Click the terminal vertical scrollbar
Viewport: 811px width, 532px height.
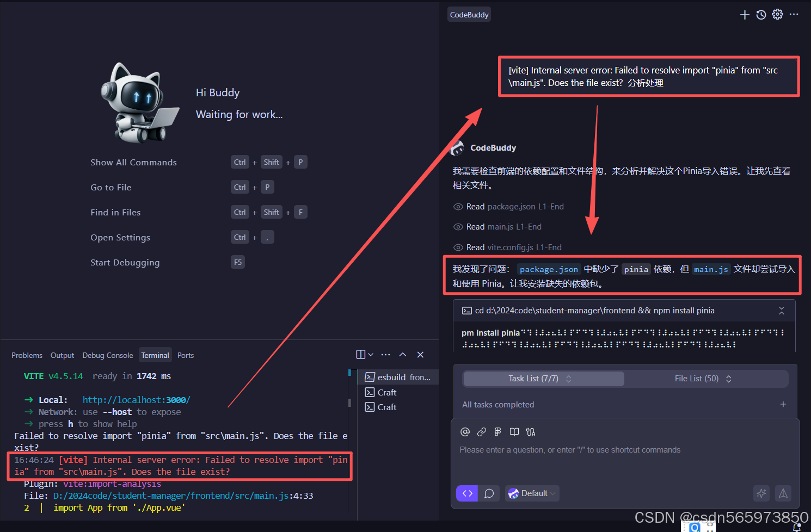(349, 403)
